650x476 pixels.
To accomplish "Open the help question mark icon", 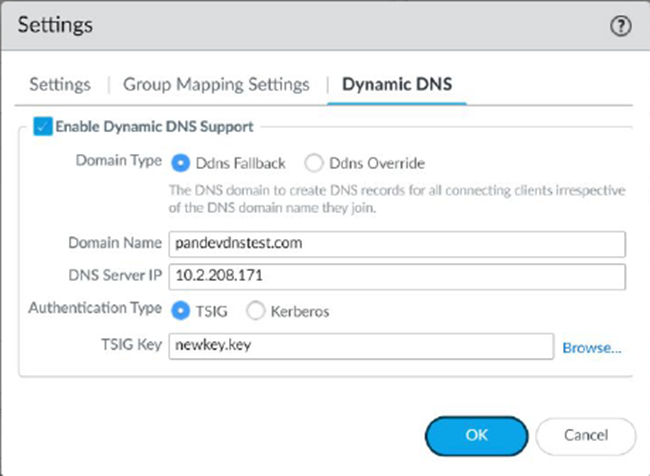I will (620, 27).
